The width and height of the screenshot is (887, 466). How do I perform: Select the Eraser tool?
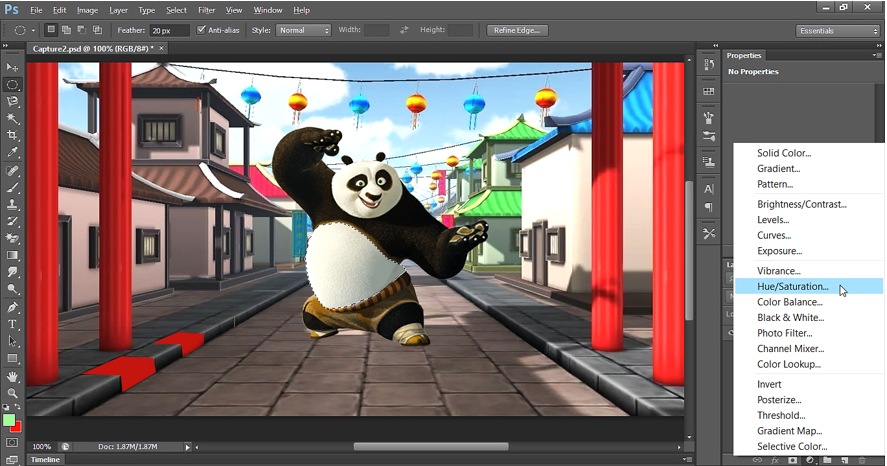(x=12, y=238)
